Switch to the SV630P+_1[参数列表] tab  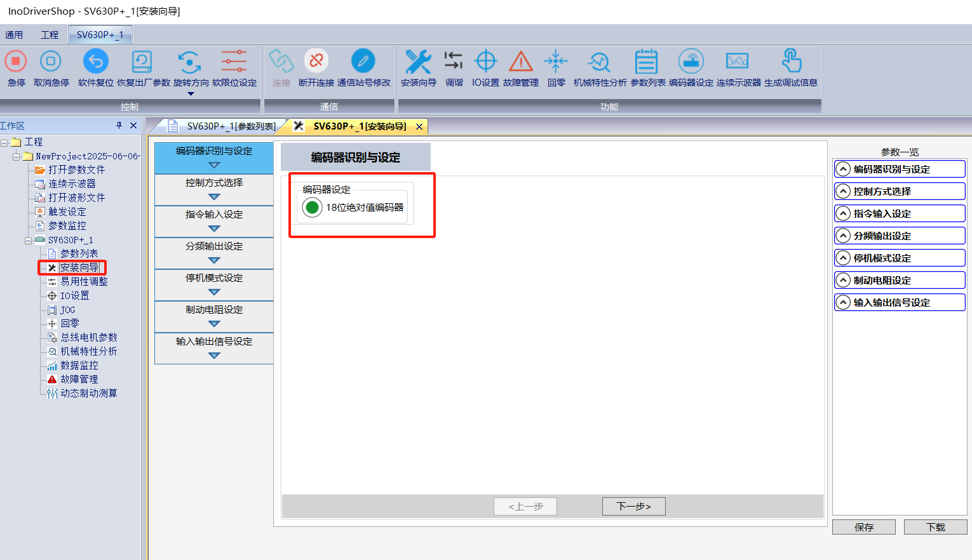click(222, 126)
